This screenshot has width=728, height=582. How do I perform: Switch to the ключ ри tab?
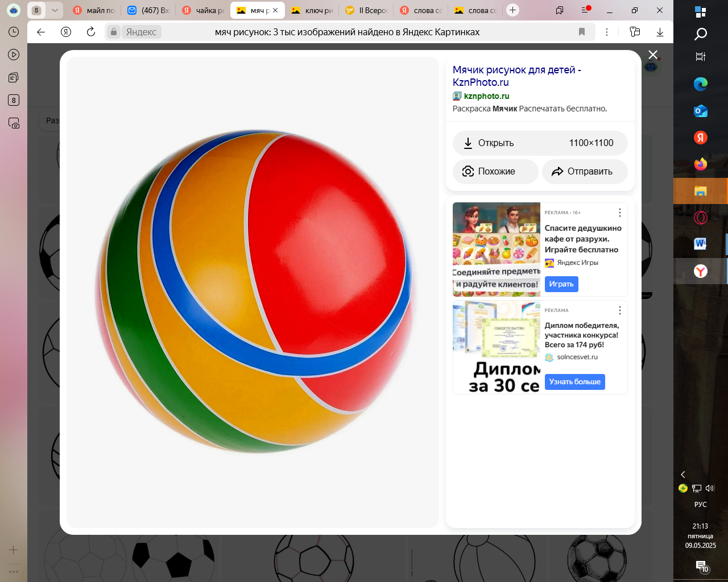point(312,10)
